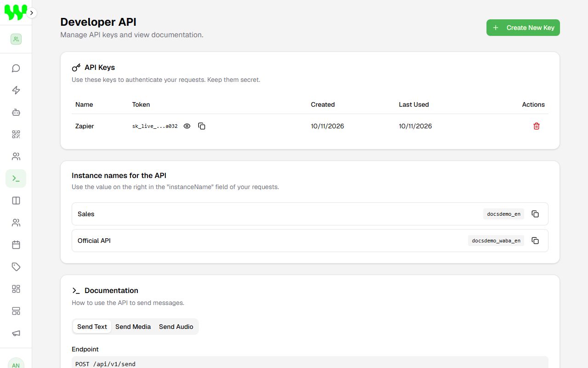Click the sk_live_...a032 token text
The height and width of the screenshot is (368, 588).
(x=155, y=126)
